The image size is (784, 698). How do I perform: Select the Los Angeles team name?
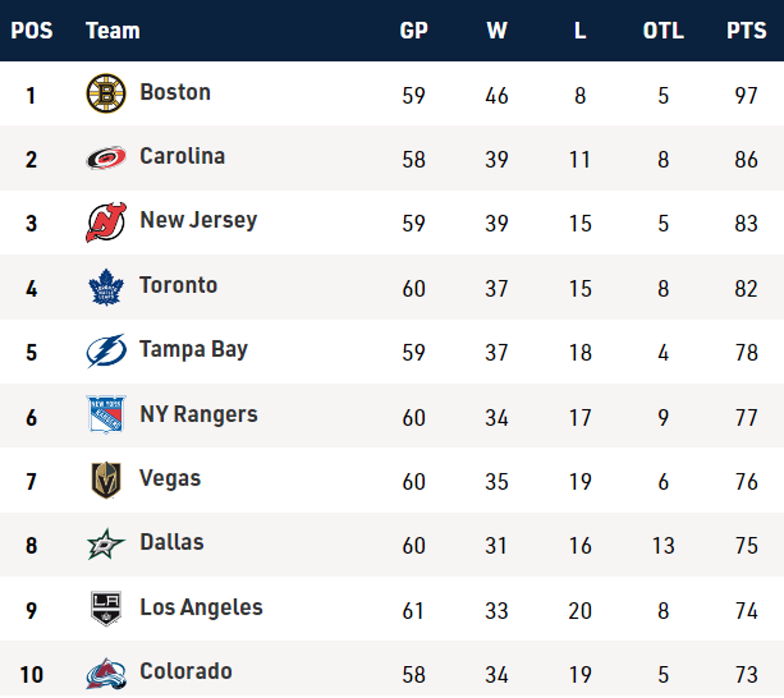(201, 607)
